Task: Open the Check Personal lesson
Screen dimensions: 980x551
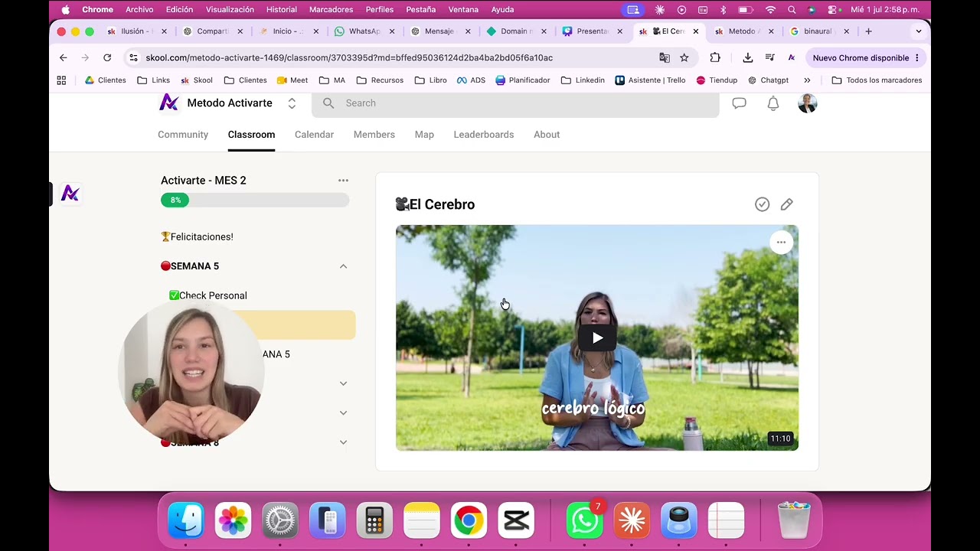Action: tap(207, 295)
